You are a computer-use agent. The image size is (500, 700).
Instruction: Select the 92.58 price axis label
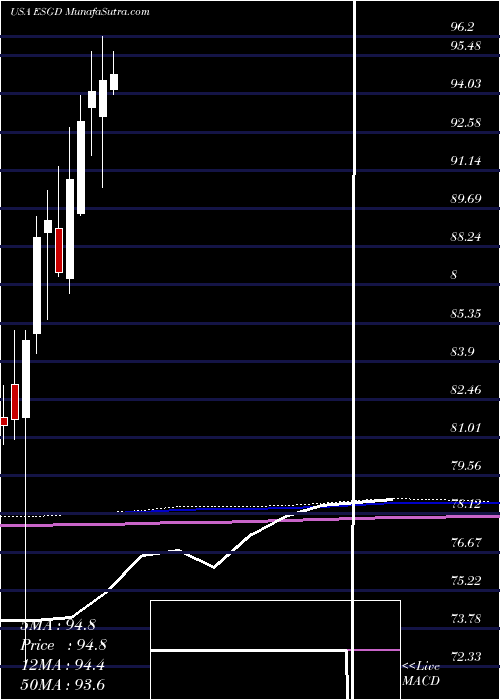(x=466, y=122)
